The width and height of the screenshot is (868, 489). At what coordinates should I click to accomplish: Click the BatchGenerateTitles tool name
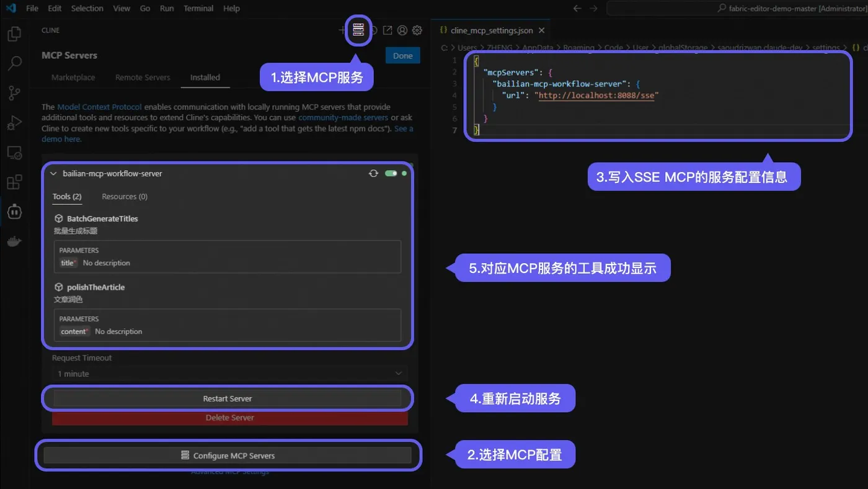[x=102, y=218]
